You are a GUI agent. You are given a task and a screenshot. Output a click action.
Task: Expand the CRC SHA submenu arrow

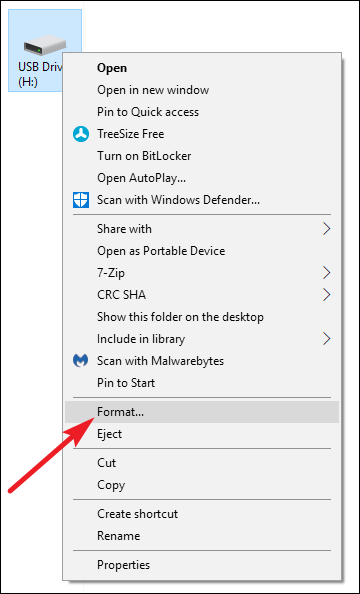326,294
